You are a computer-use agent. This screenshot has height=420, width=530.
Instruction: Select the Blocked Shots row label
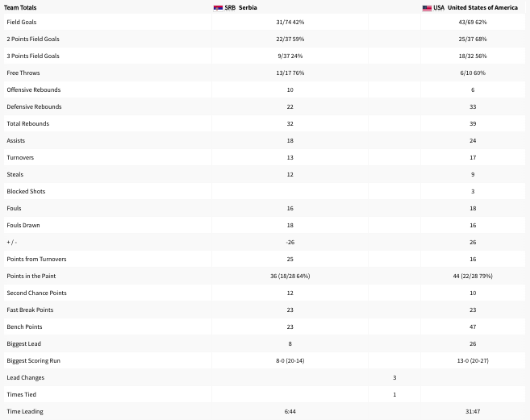point(26,191)
